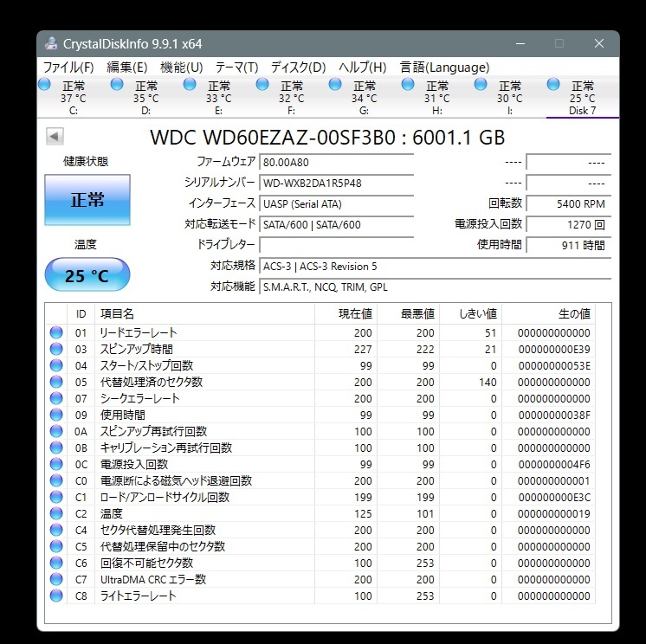Click status orb of attribute 03 スピンアップ時間
Viewport: 646px width, 644px height.
(x=56, y=349)
